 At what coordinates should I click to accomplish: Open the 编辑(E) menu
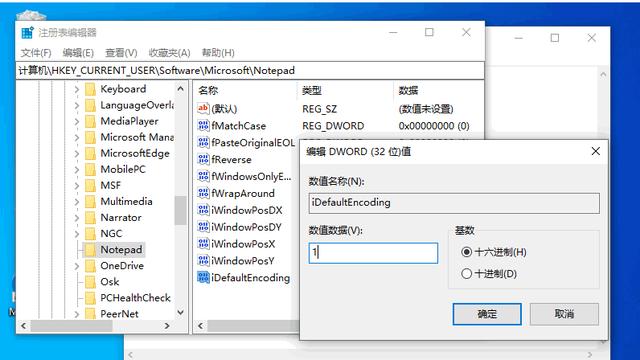point(78,53)
